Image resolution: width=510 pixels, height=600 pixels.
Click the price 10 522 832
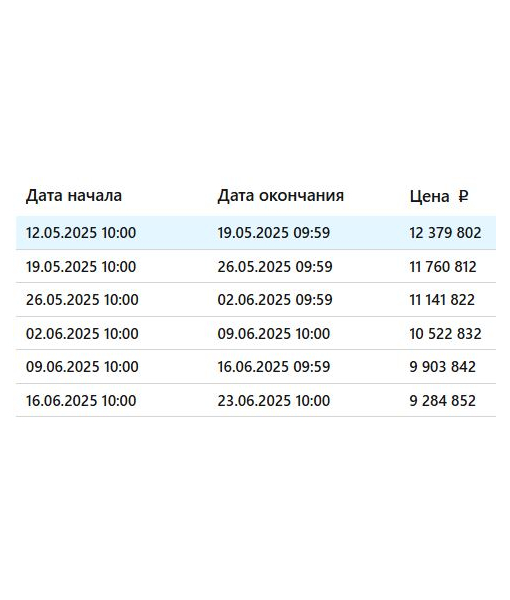445,333
